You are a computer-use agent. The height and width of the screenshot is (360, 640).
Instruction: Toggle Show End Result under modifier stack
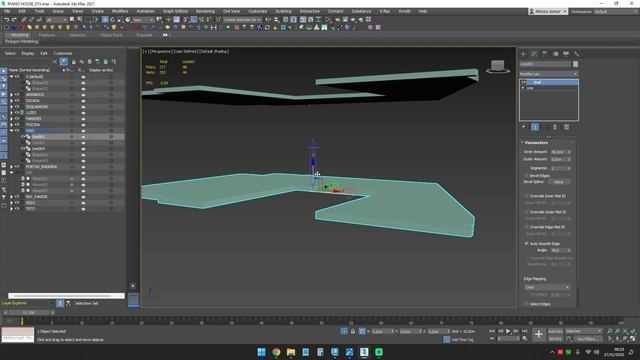click(535, 127)
